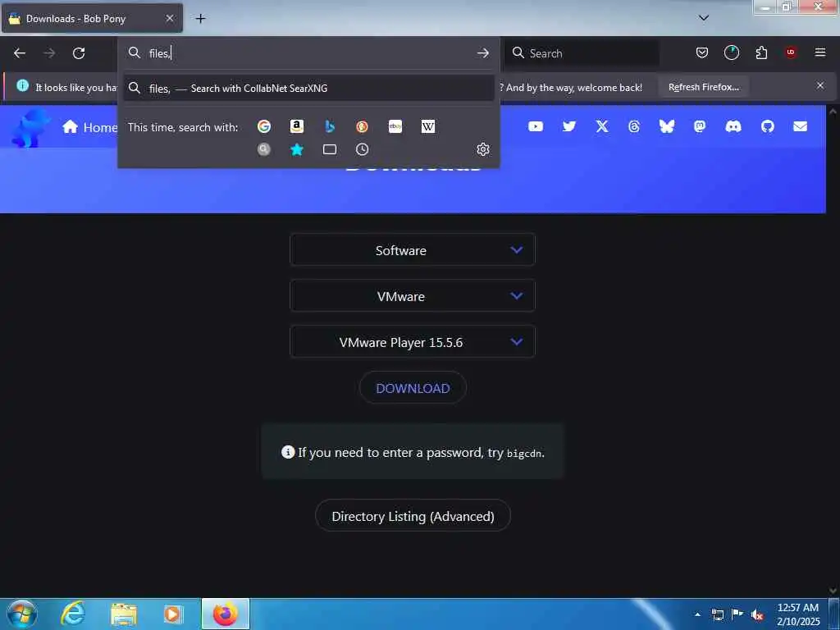Screen dimensions: 840x630
Task: Search this time with eBay
Action: 395,126
